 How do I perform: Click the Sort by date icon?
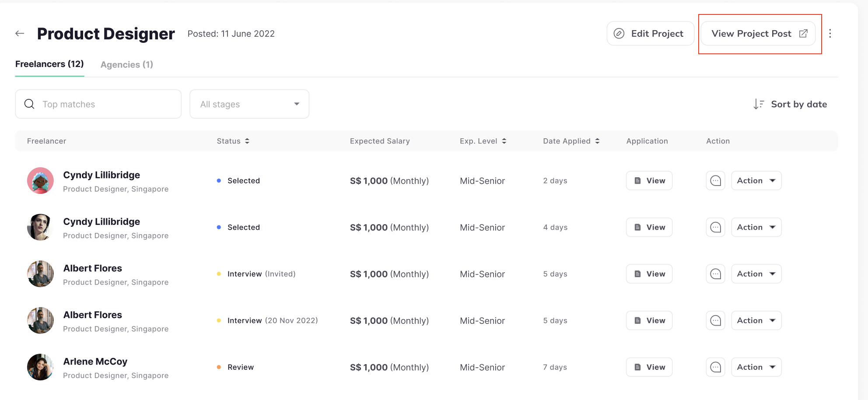(x=759, y=104)
